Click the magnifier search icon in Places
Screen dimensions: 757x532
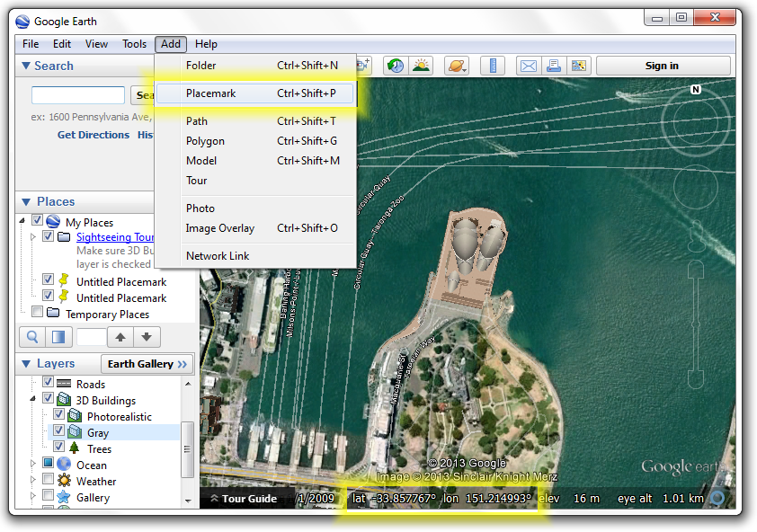pos(32,337)
